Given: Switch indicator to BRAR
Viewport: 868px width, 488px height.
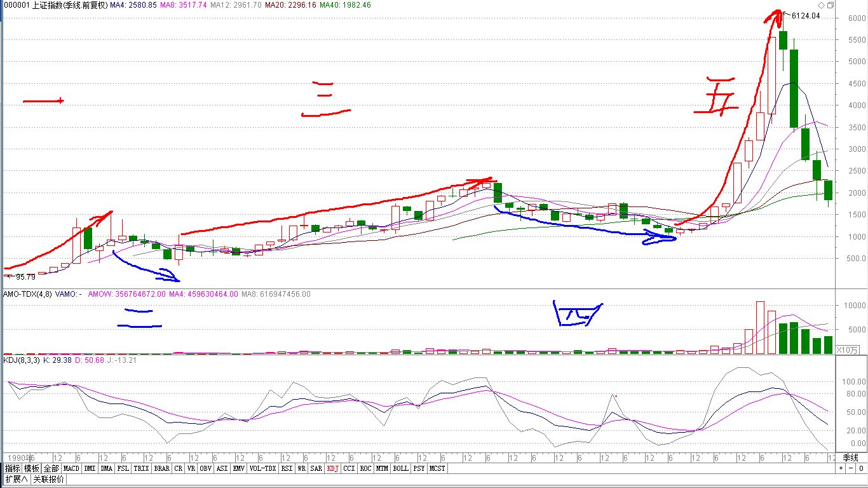Looking at the screenshot, I should coord(162,468).
